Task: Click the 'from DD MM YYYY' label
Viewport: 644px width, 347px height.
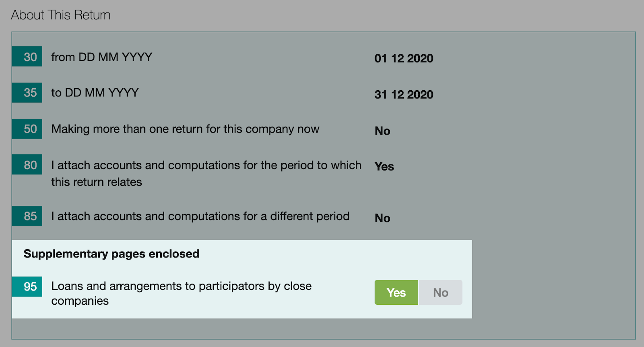Action: click(101, 57)
